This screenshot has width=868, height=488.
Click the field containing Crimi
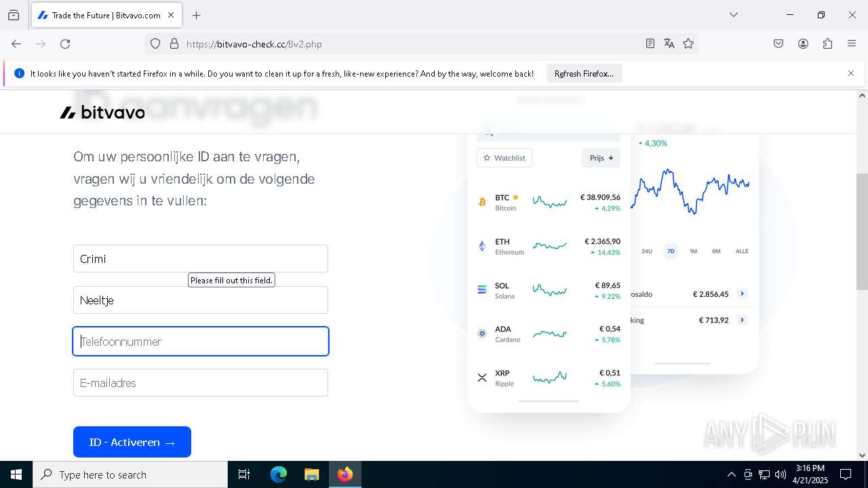click(x=201, y=259)
